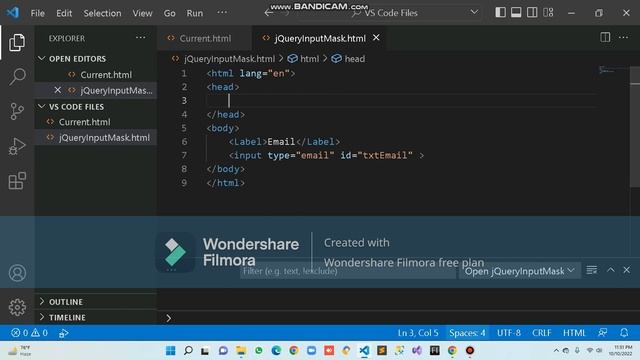640x360 pixels.
Task: Click the 'VS Code Files' search box
Action: [x=391, y=13]
